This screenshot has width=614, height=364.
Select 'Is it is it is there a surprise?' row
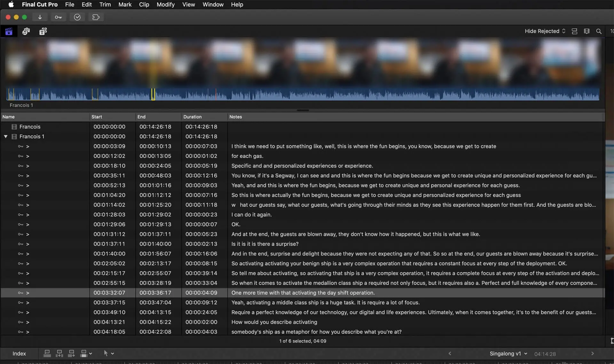[303, 244]
